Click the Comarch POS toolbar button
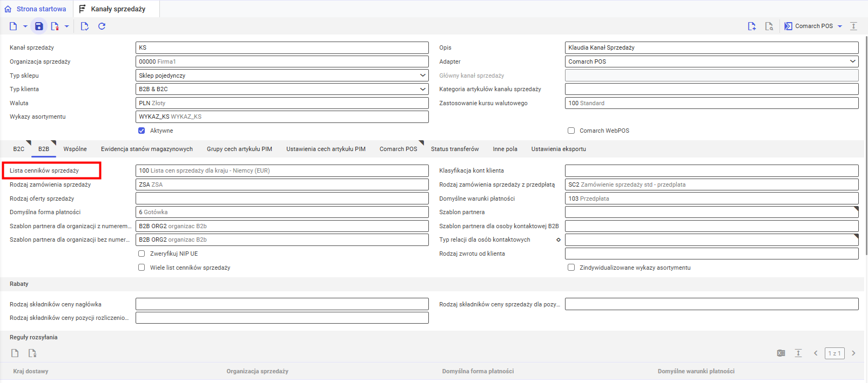 tap(813, 26)
